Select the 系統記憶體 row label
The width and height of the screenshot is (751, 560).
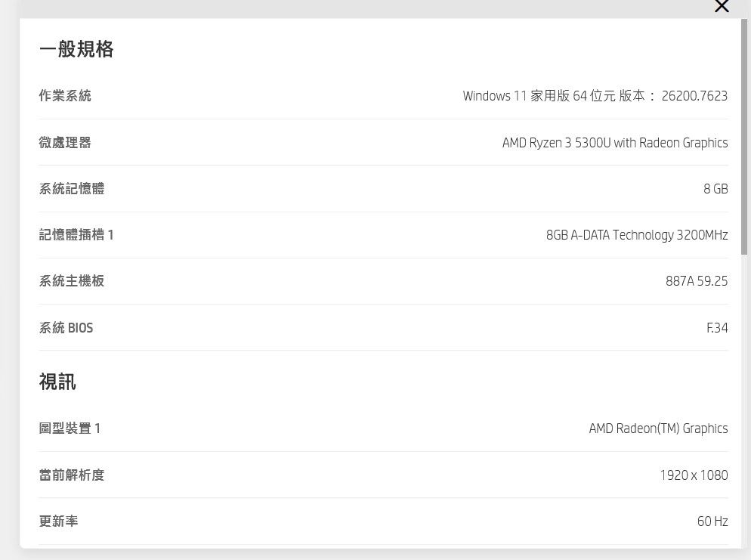point(72,189)
